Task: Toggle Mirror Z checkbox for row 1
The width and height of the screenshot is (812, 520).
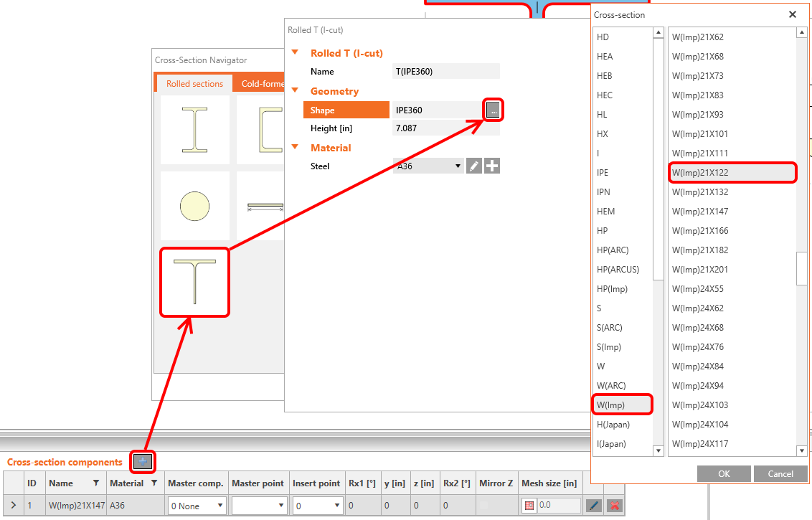Action: [x=483, y=505]
